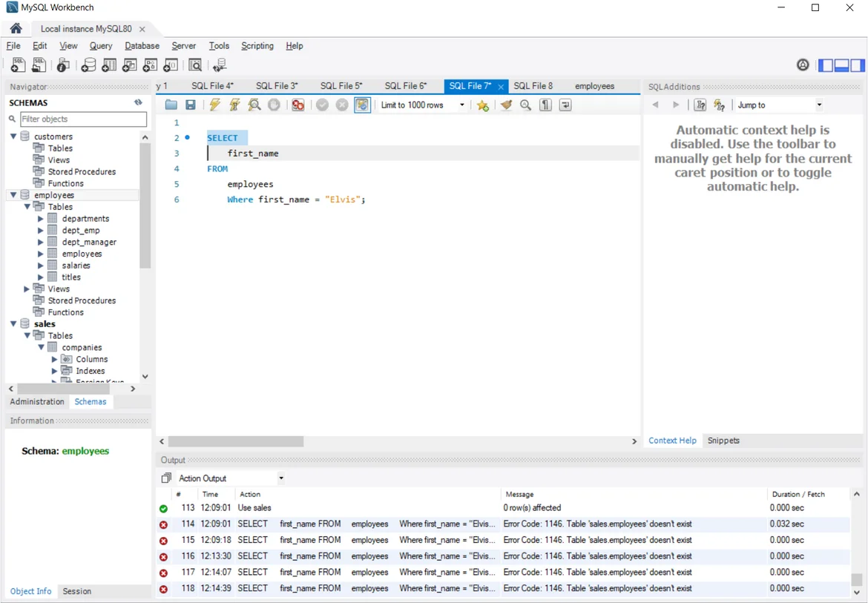Run Explain on the current statement (magnifier-lightning icon)
This screenshot has height=603, width=868.
coord(254,105)
